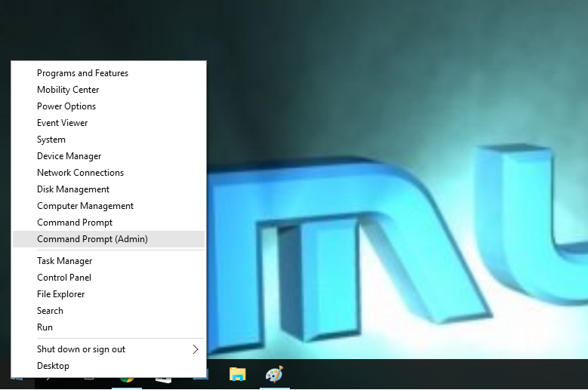The width and height of the screenshot is (588, 390).
Task: Launch Computer Management
Action: click(x=85, y=206)
